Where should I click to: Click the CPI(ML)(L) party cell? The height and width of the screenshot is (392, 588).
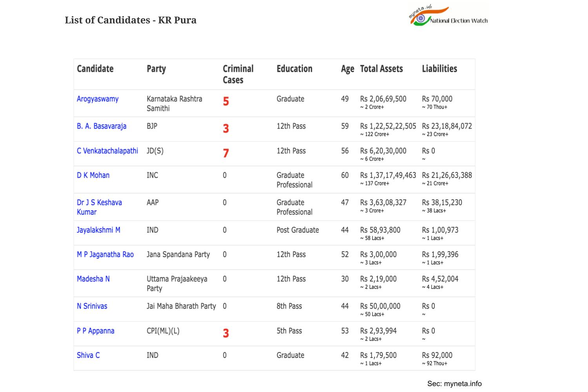tap(163, 331)
